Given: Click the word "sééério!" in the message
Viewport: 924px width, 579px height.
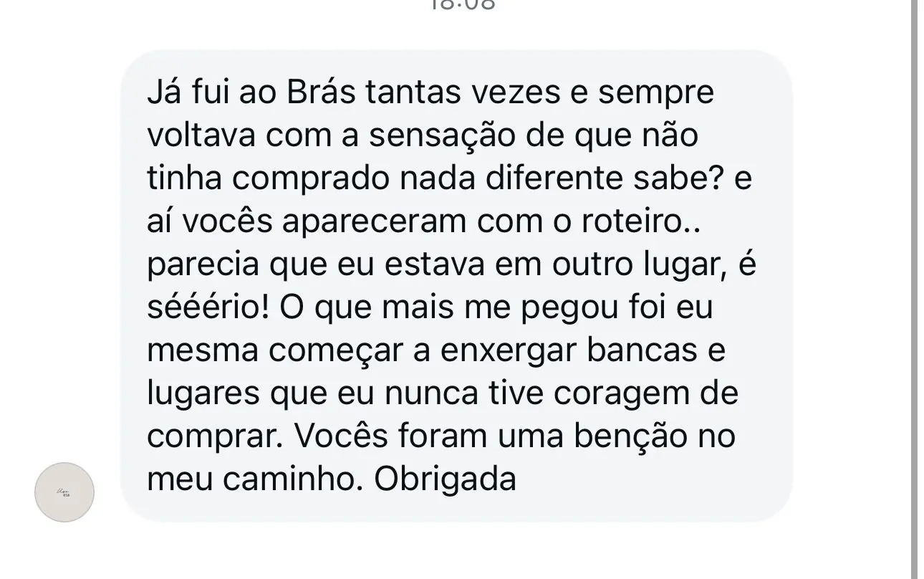Looking at the screenshot, I should click(x=207, y=307).
